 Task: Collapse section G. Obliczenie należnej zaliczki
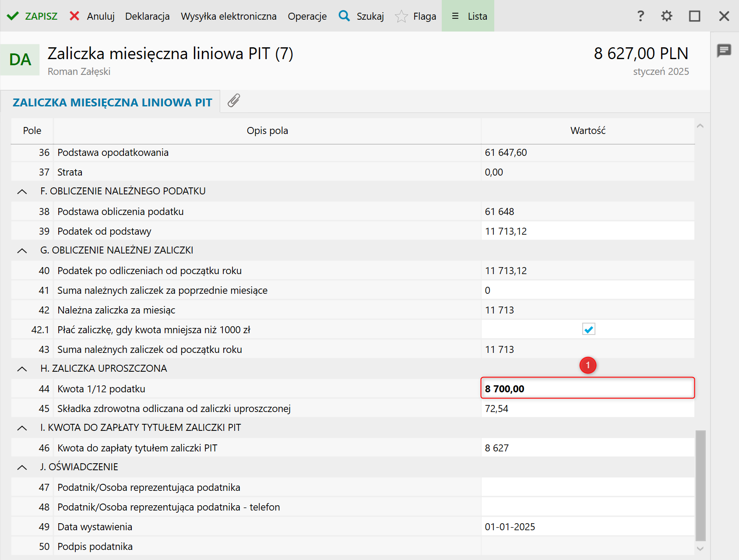[22, 250]
